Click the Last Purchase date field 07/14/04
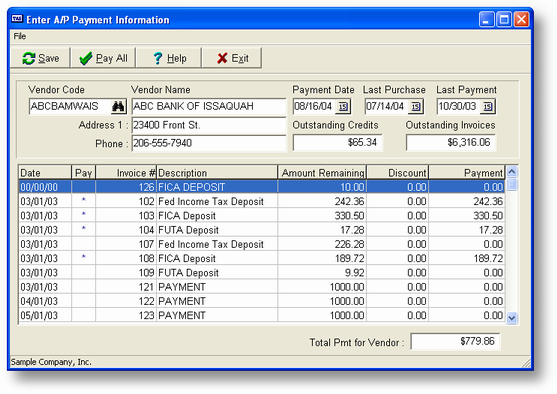 coord(386,106)
